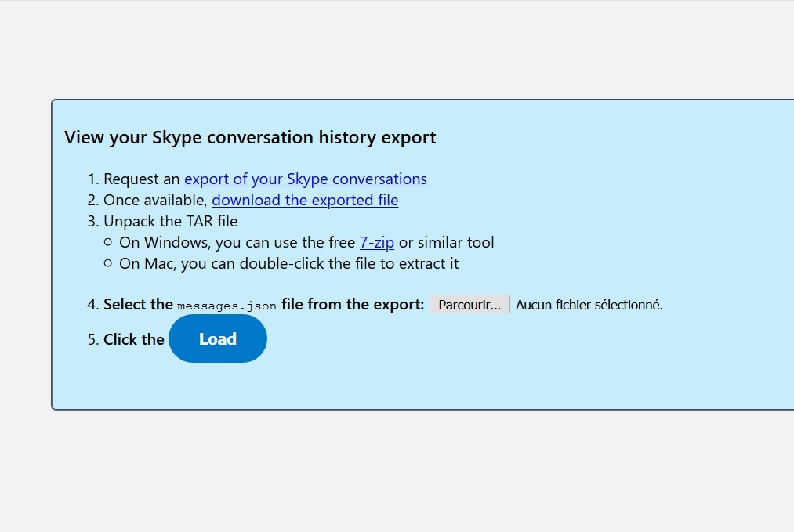Image resolution: width=794 pixels, height=532 pixels.
Task: Follow the 7-zip hyperlink
Action: pos(376,242)
